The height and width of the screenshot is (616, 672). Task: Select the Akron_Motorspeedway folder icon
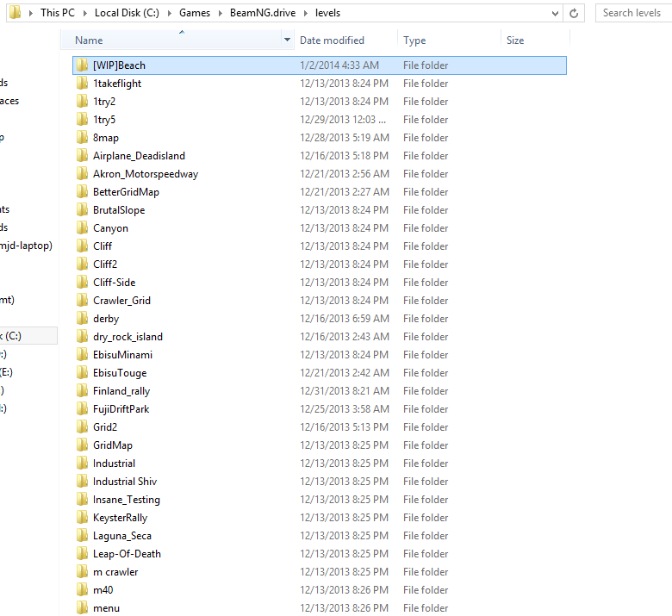click(83, 174)
